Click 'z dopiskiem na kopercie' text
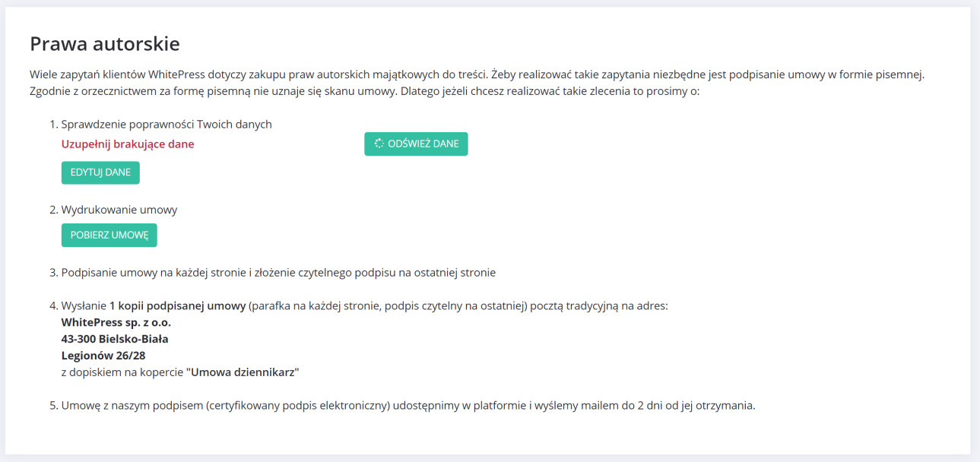The width and height of the screenshot is (980, 462). 122,372
